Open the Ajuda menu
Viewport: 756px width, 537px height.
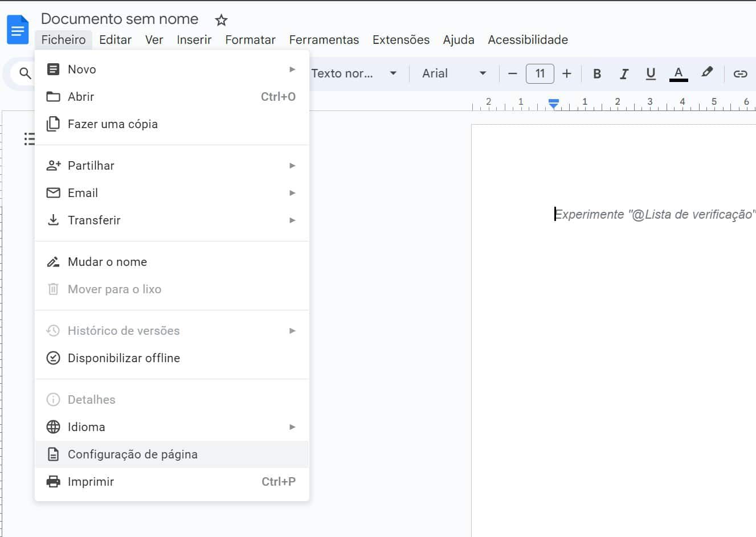tap(459, 40)
